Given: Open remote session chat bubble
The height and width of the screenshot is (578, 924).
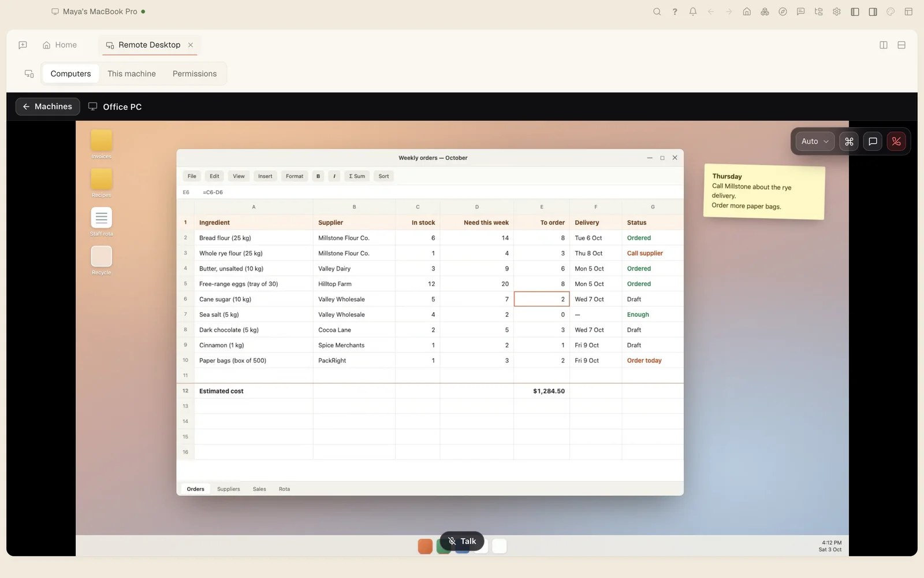Looking at the screenshot, I should pos(873,141).
